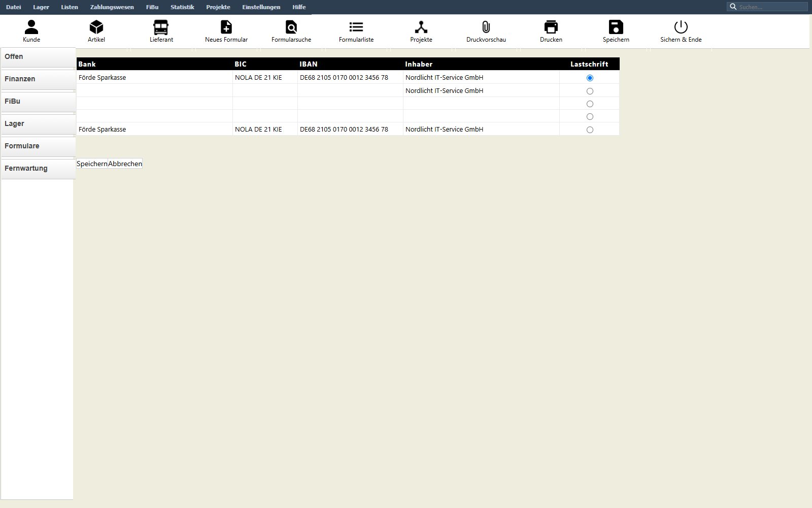Create a new form via Neues Formular icon
Screen dimensions: 812x508
[x=226, y=27]
